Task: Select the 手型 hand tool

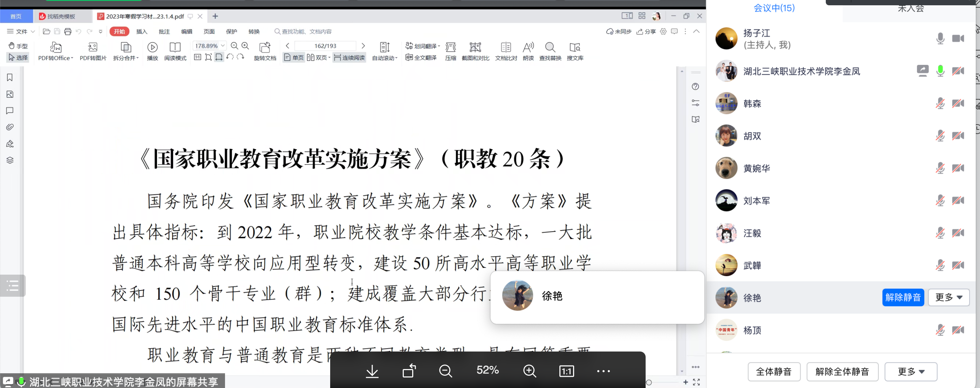Action: click(18, 45)
